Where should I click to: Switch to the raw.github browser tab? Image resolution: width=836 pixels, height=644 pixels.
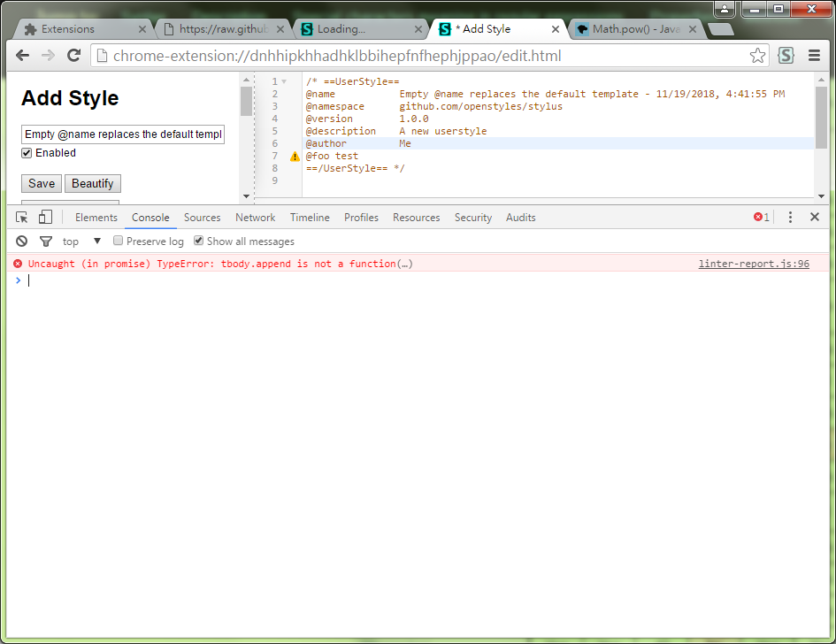pos(224,29)
